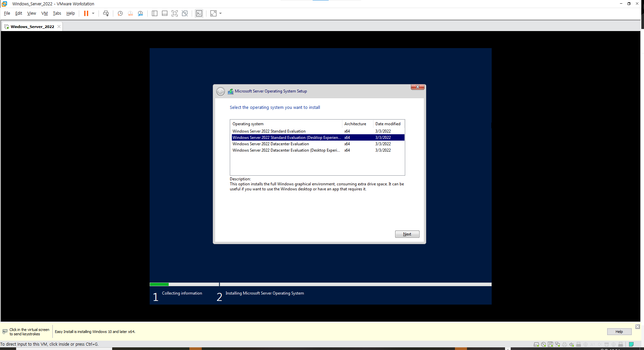This screenshot has height=350, width=644.
Task: Open the VM menu
Action: pos(44,13)
